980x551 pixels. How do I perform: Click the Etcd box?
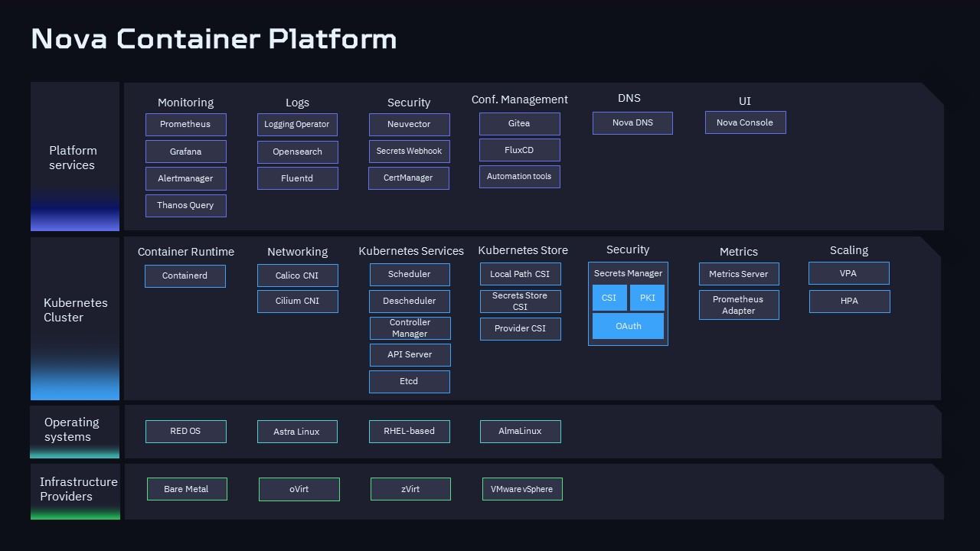pos(409,381)
